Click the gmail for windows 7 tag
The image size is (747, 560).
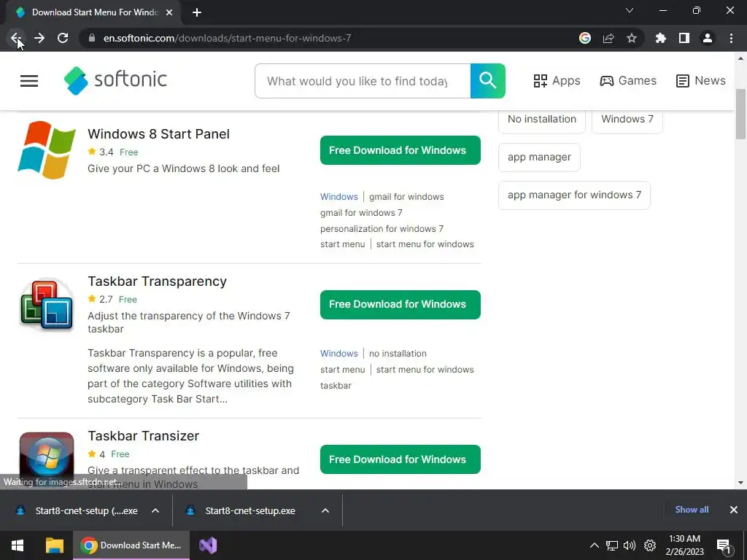[361, 212]
